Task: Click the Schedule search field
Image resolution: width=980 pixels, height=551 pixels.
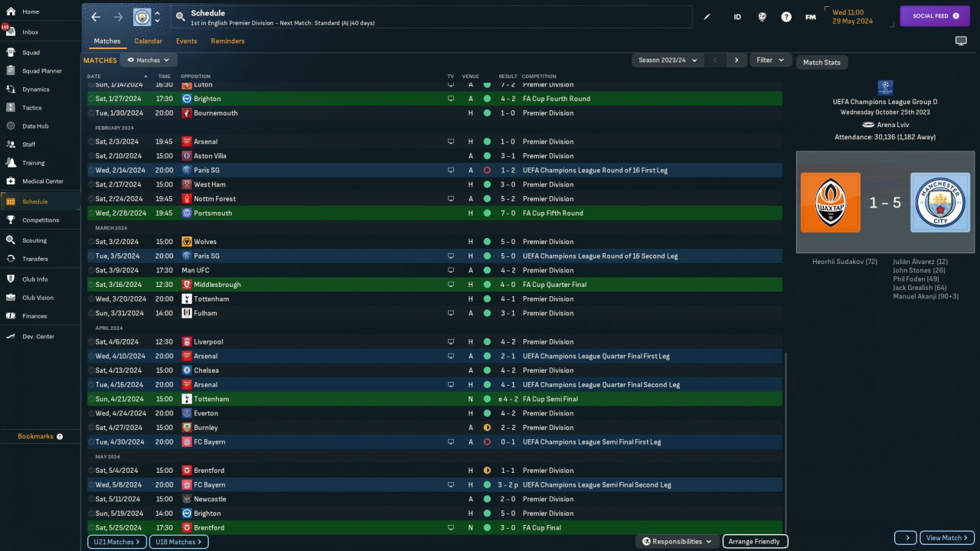Action: tap(431, 17)
